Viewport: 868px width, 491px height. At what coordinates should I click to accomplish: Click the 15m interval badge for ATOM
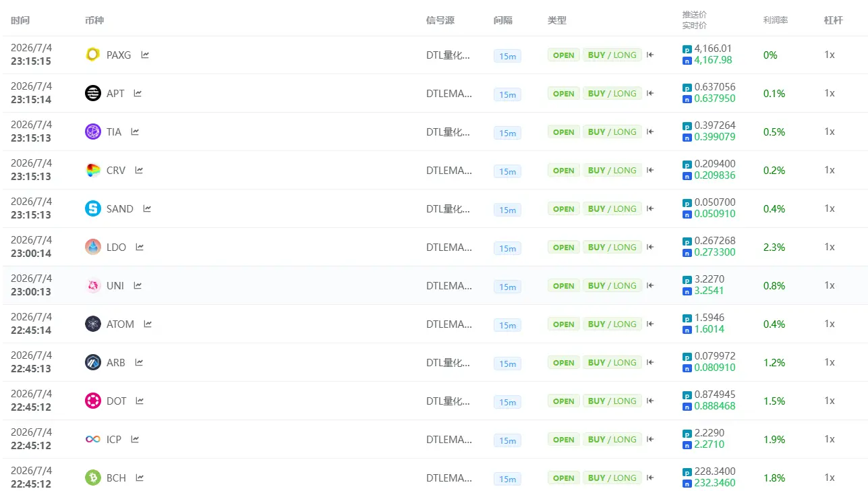coord(507,325)
